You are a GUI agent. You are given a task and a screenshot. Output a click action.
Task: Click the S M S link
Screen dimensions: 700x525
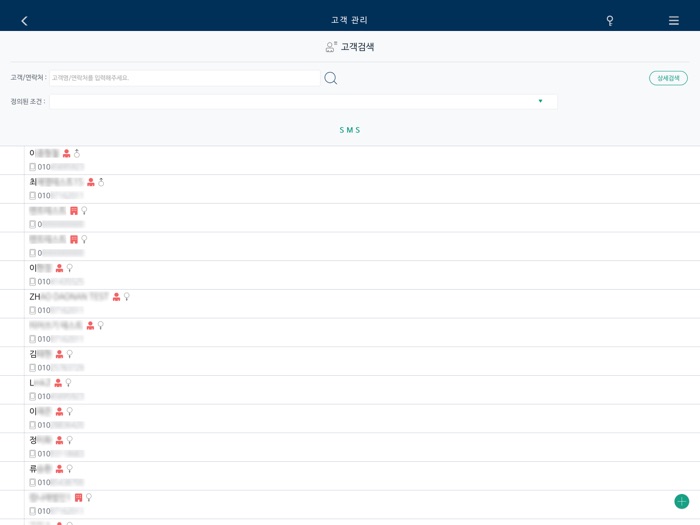tap(350, 130)
